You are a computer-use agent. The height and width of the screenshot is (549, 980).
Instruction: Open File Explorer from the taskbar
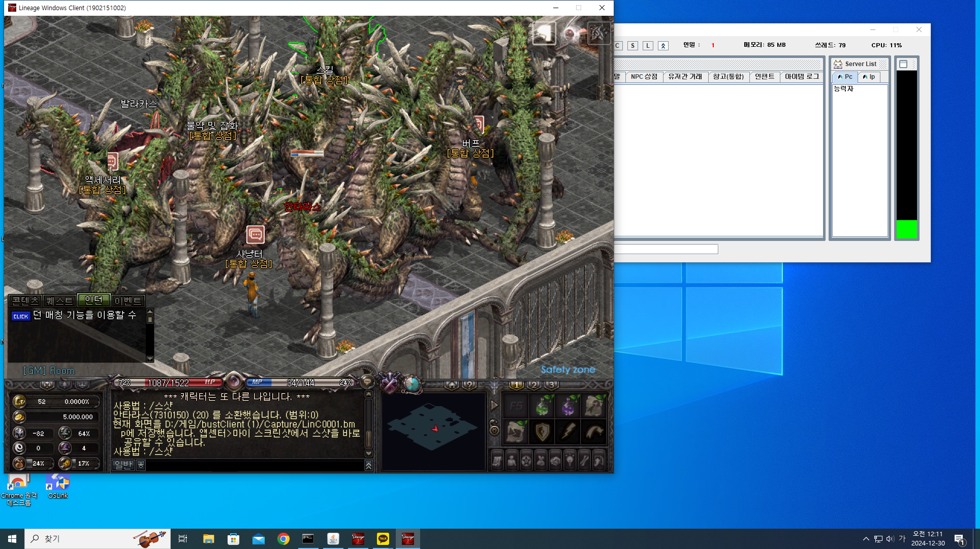point(208,539)
